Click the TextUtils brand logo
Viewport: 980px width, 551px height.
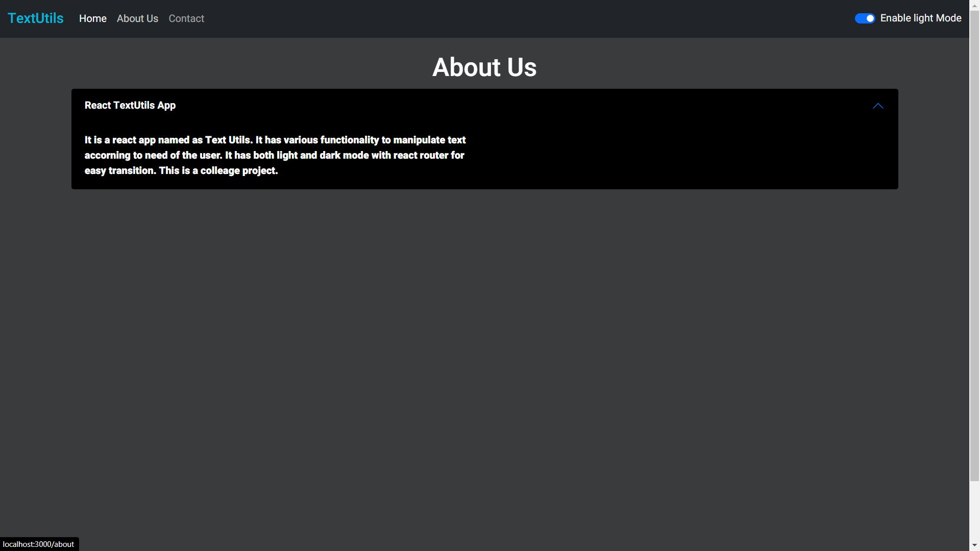36,18
